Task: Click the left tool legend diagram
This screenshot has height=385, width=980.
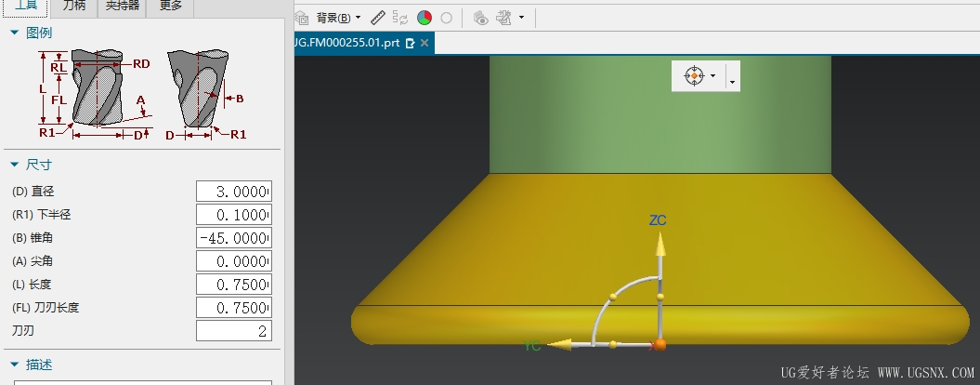Action: pyautogui.click(x=95, y=94)
